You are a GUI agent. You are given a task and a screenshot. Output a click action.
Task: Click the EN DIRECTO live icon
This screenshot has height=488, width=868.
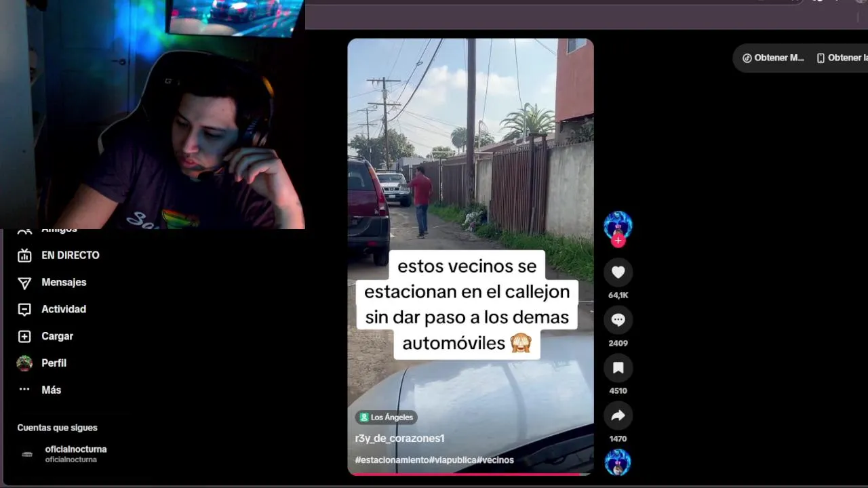(x=24, y=256)
